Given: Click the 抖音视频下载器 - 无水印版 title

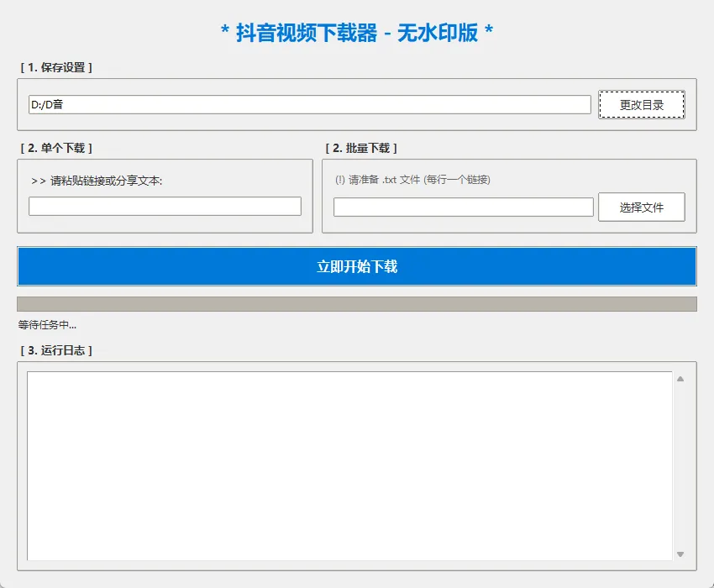Looking at the screenshot, I should point(357,33).
